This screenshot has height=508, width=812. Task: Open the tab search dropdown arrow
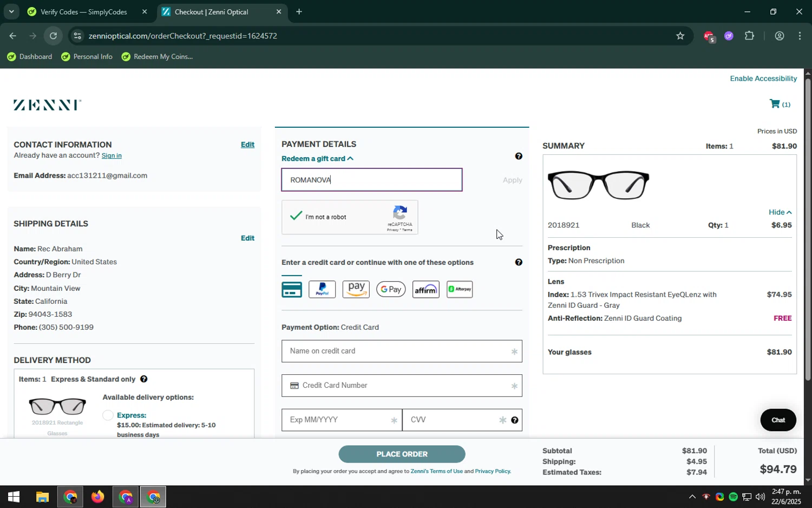[x=11, y=11]
